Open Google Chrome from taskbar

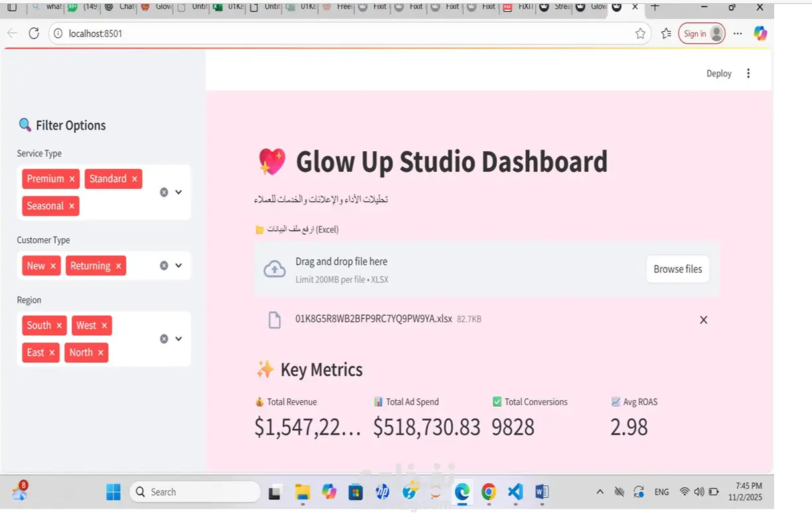[x=489, y=492]
